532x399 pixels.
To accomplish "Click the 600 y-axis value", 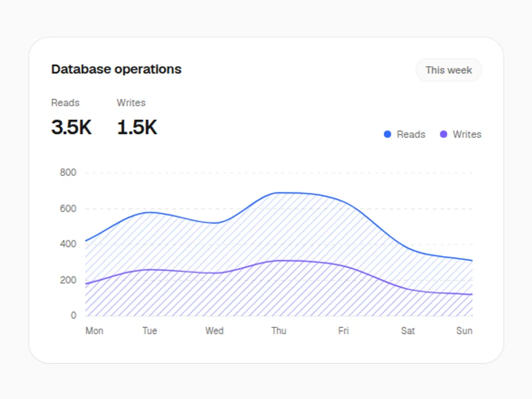I will tap(68, 208).
